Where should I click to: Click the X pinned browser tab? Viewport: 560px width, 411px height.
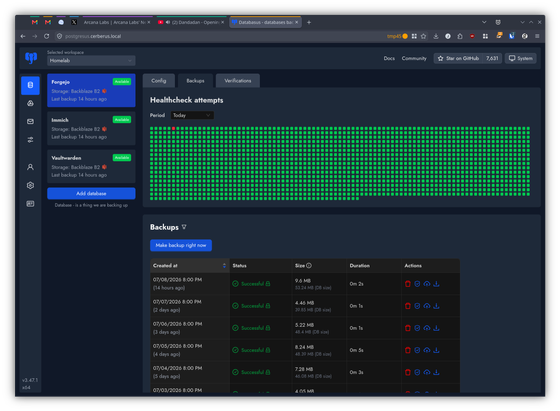pyautogui.click(x=74, y=22)
